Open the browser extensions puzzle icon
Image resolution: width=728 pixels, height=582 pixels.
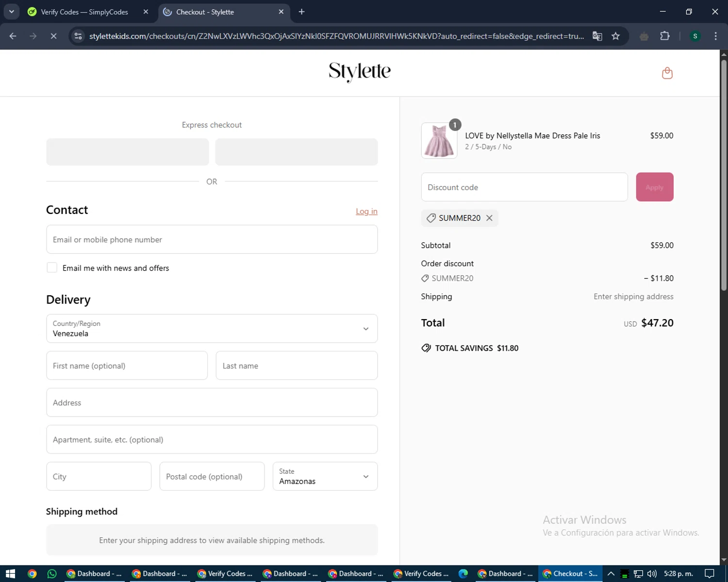[665, 36]
